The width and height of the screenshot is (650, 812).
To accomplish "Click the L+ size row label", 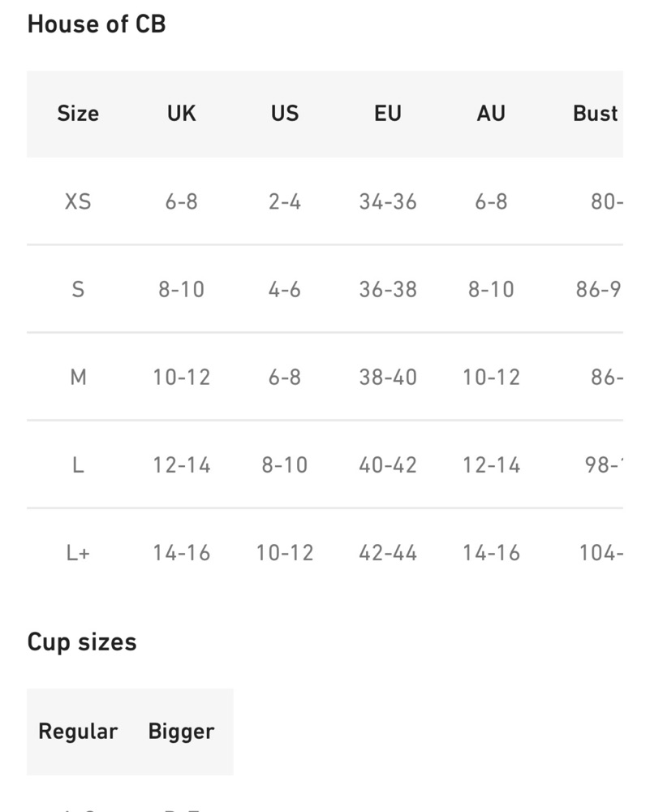I will 78,553.
